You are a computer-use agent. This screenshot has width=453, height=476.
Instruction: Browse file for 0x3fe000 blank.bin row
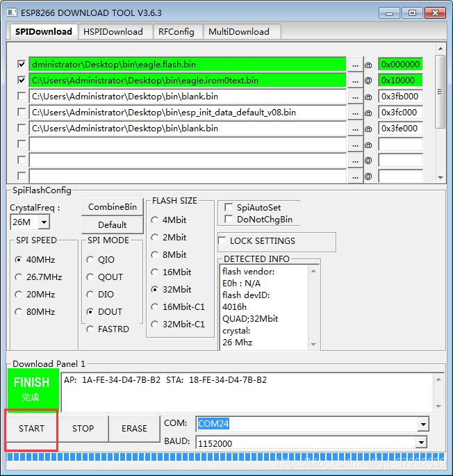(355, 129)
